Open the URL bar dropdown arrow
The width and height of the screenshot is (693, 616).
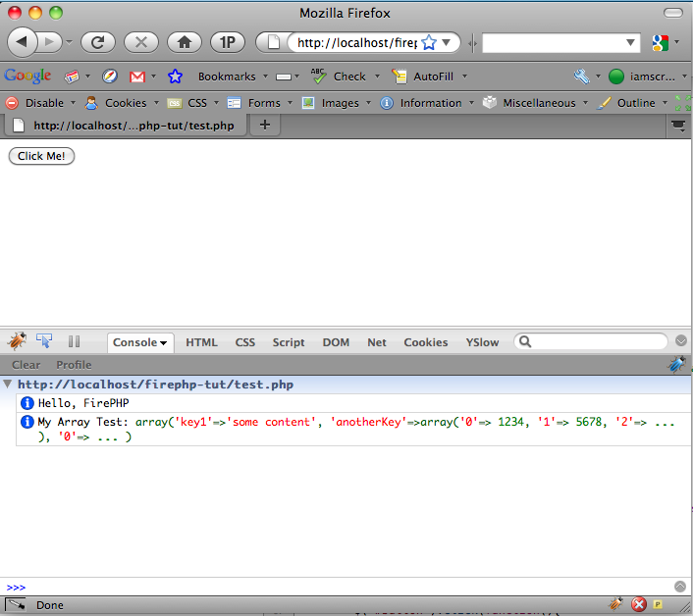[x=447, y=42]
